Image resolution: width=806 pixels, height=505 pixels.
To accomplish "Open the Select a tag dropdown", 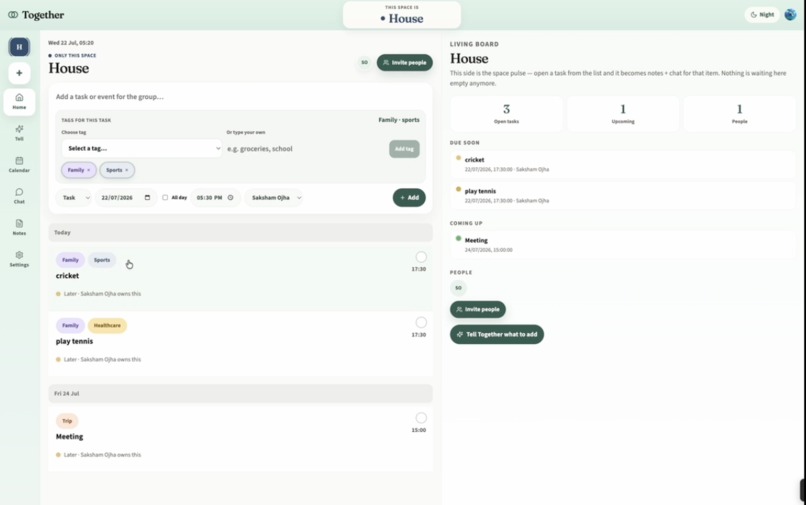I will (141, 149).
